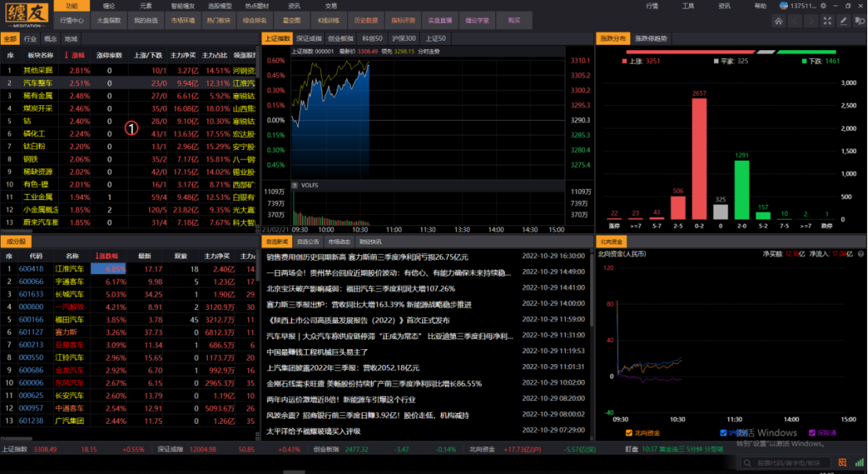Sort stocks by 涨跌幅 column header
This screenshot has height=474, width=868.
[107, 256]
